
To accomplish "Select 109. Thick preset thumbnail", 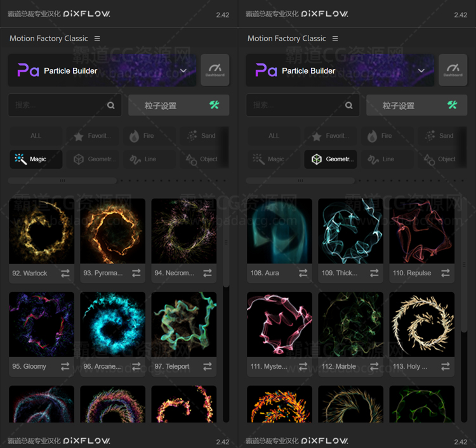I will click(x=350, y=231).
